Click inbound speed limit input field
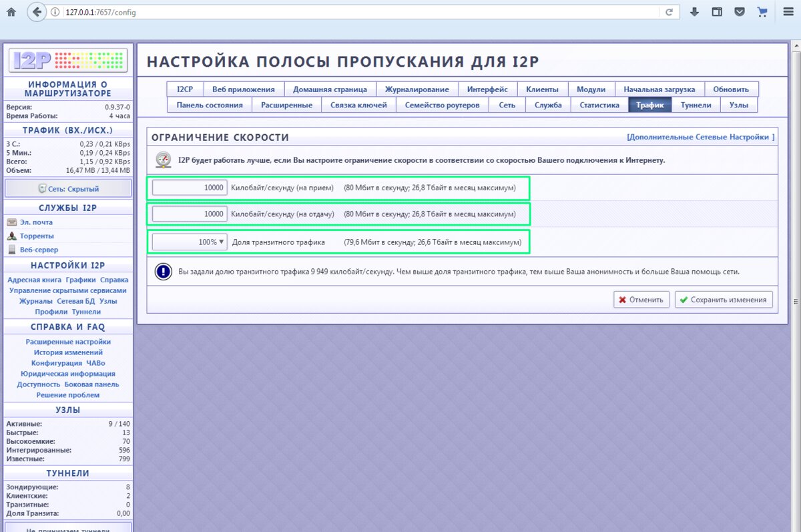The height and width of the screenshot is (532, 801). click(190, 188)
